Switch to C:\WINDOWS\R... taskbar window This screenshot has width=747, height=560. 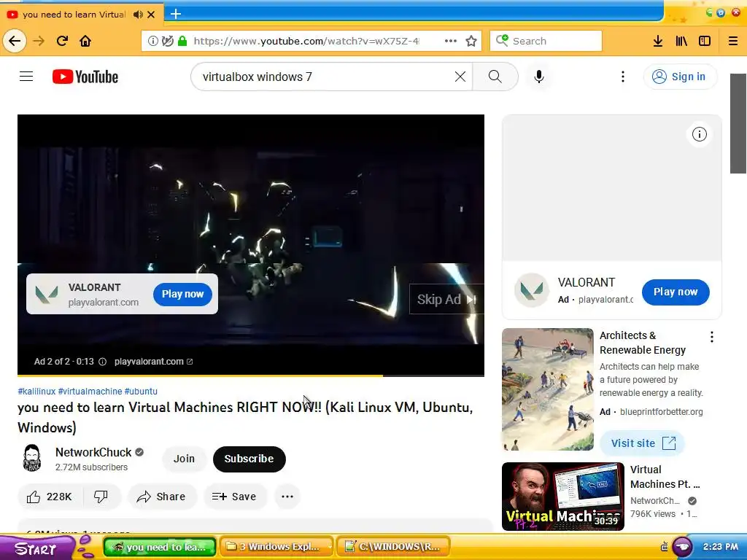[393, 547]
